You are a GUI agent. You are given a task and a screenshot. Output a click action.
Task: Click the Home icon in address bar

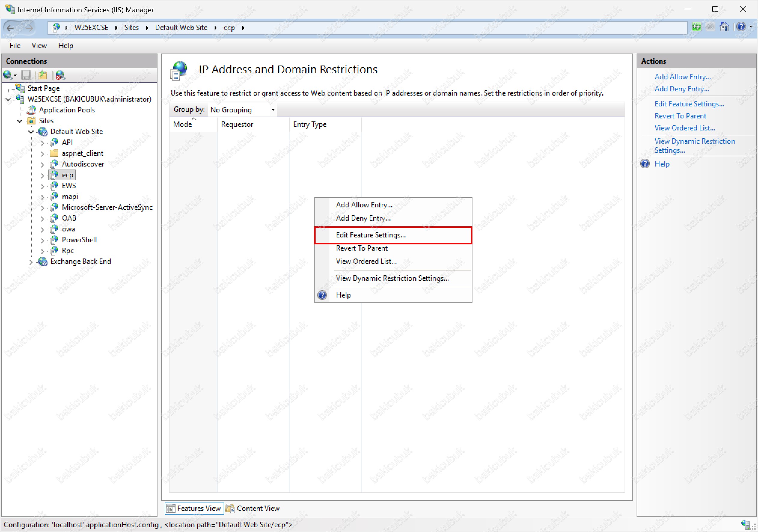pos(724,27)
